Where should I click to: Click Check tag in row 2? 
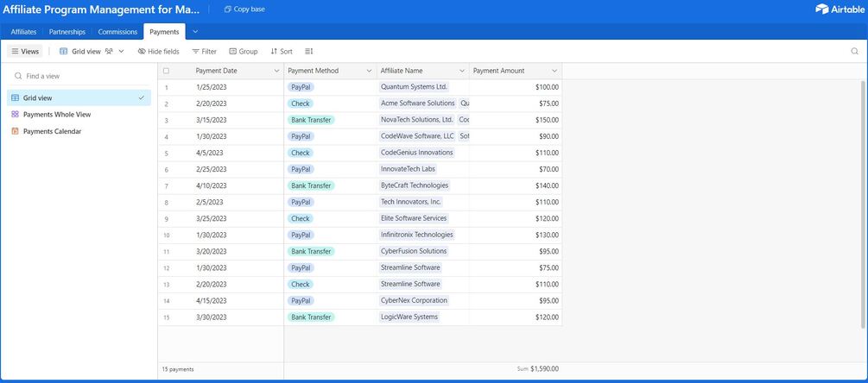click(x=301, y=104)
